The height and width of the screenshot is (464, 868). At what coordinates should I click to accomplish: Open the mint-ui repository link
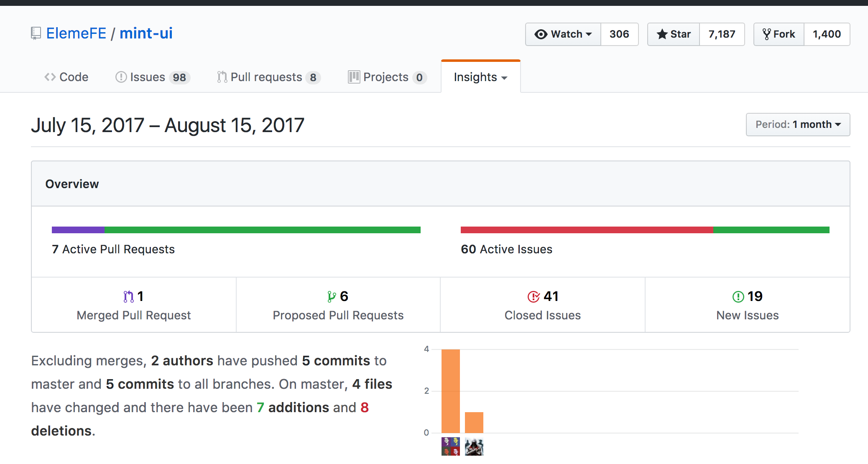coord(146,33)
